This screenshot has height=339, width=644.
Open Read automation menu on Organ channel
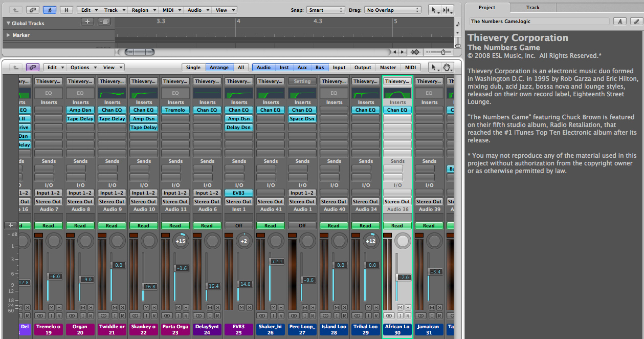coord(80,225)
